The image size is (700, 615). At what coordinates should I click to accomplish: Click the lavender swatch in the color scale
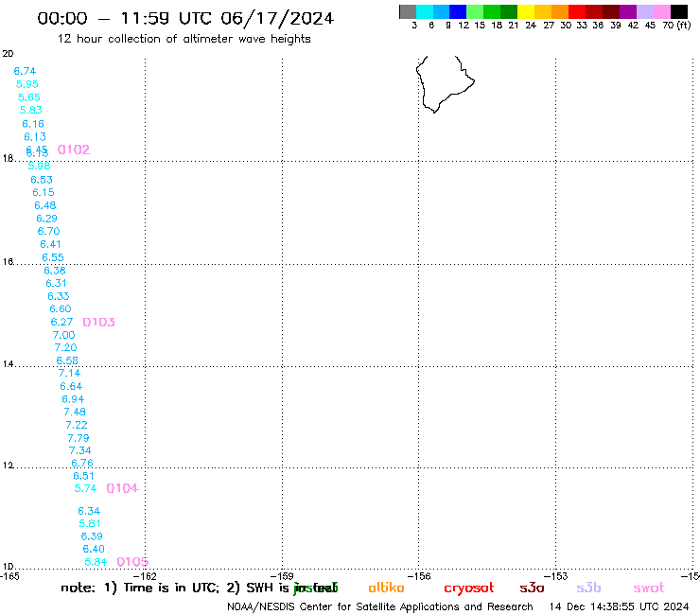(x=645, y=11)
